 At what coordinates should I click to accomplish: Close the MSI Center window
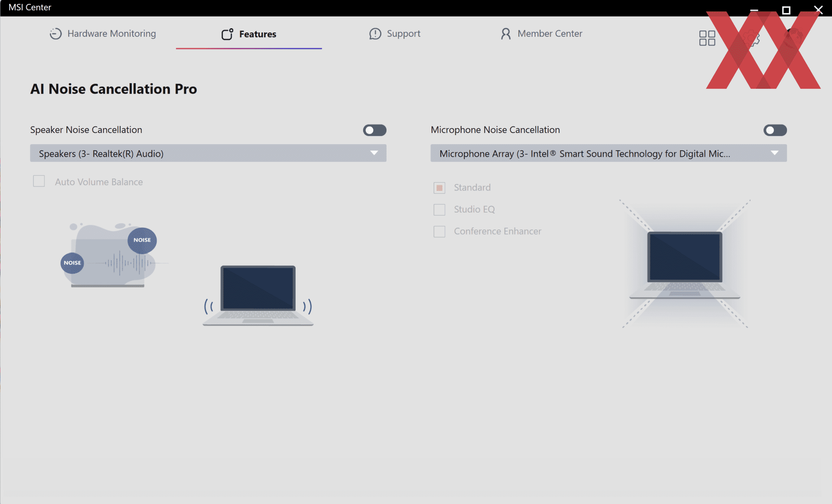coord(818,10)
